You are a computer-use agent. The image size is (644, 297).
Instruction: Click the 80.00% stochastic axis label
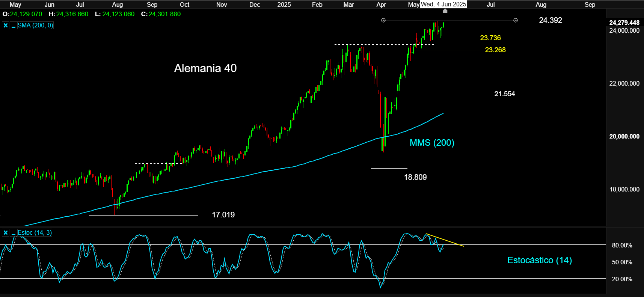click(622, 245)
